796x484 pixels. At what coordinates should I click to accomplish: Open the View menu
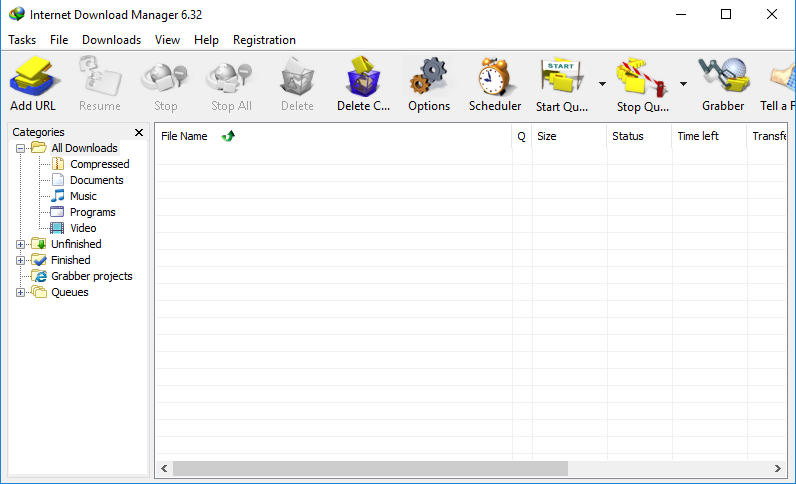(x=167, y=40)
